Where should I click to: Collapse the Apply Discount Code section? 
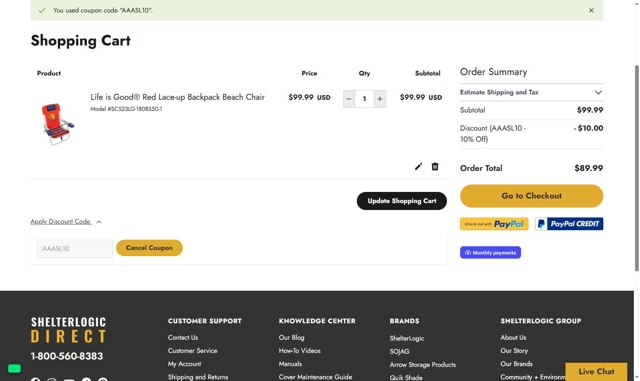tap(65, 222)
